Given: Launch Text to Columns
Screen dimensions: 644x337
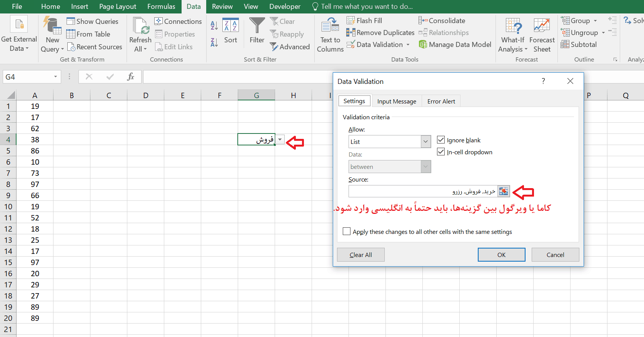Looking at the screenshot, I should pos(330,35).
